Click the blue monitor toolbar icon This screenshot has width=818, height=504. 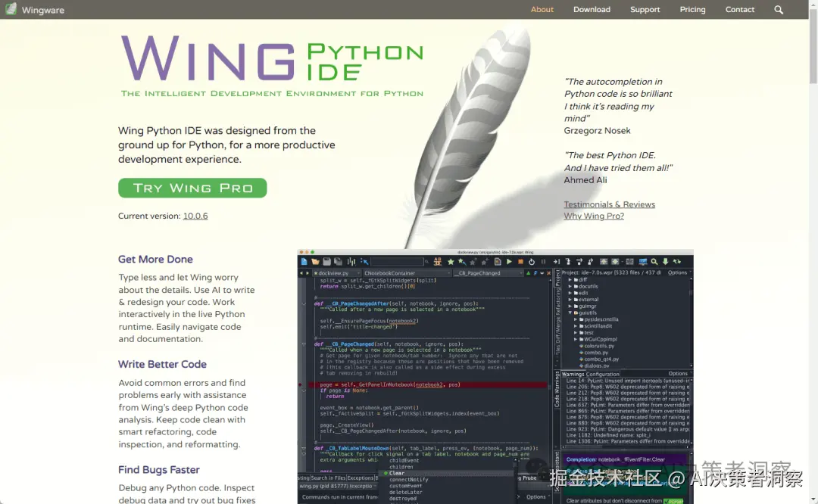point(643,262)
